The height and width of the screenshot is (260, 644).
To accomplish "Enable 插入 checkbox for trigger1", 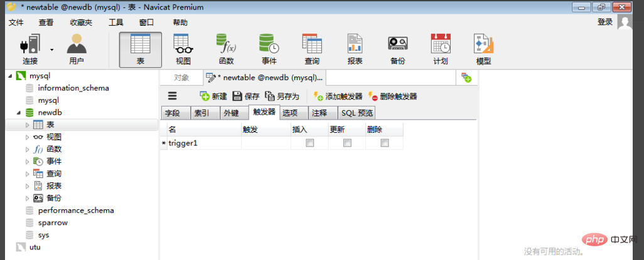I will pos(309,143).
